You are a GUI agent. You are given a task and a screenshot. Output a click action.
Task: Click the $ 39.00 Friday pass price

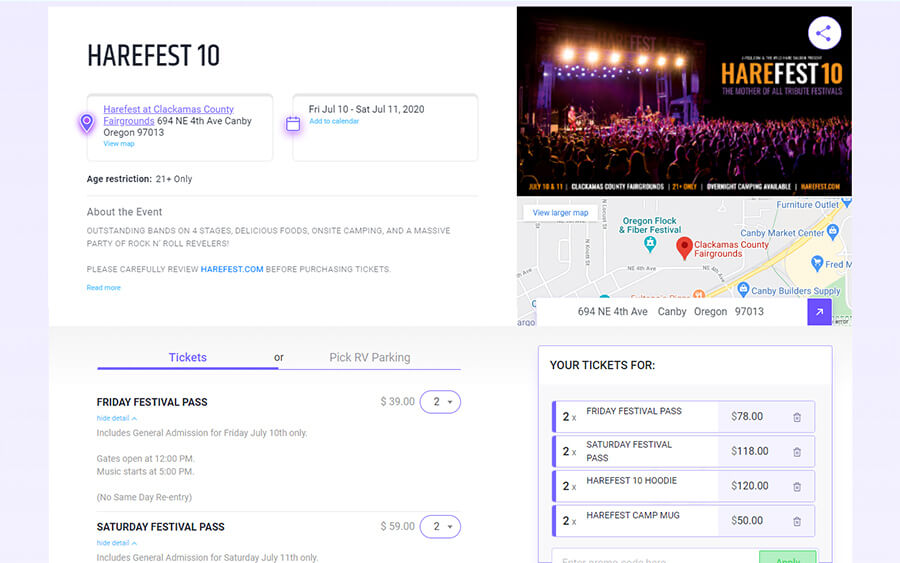[397, 402]
